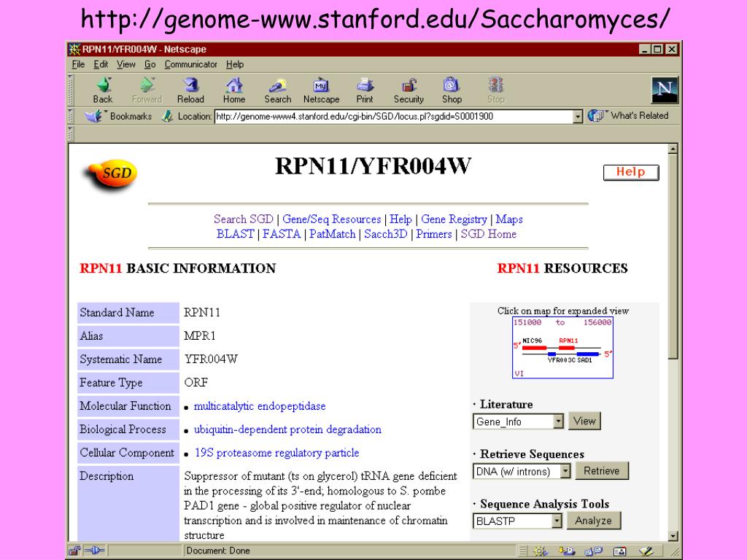Image resolution: width=747 pixels, height=560 pixels.
Task: Click status bar padlock security icon
Action: click(74, 551)
